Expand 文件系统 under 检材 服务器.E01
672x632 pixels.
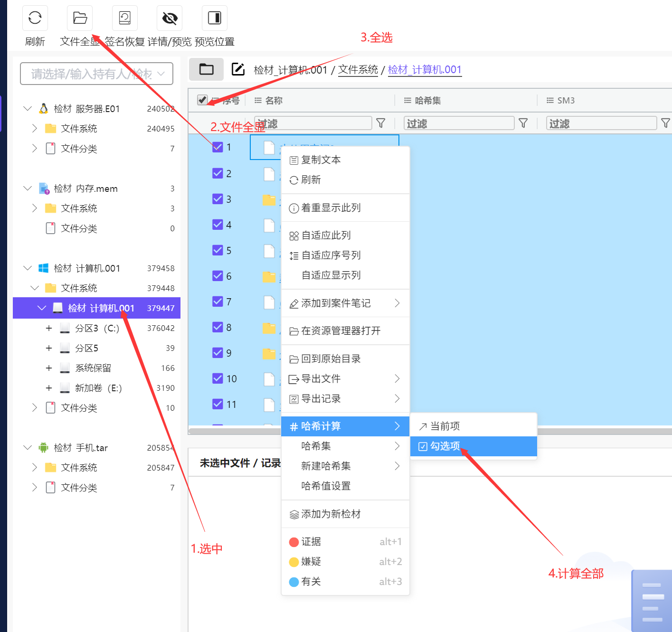coord(34,128)
